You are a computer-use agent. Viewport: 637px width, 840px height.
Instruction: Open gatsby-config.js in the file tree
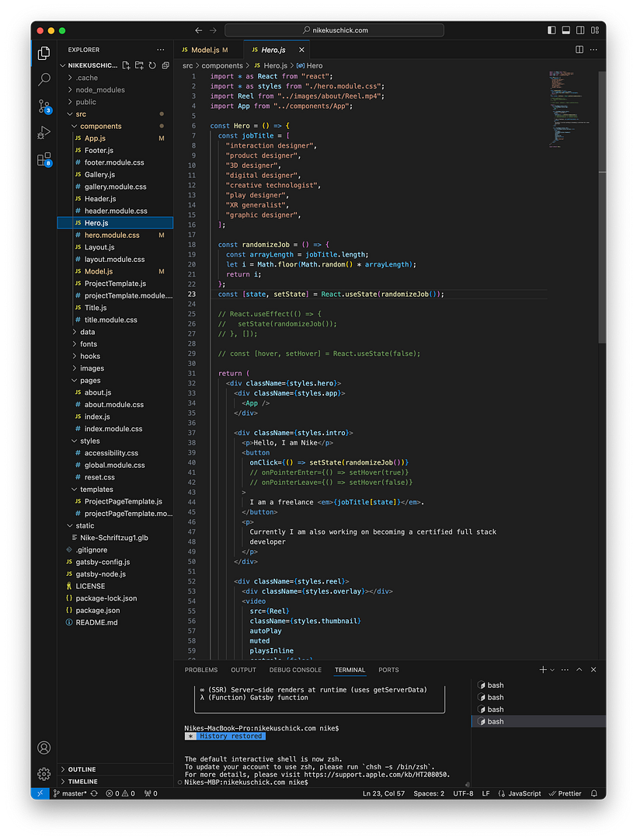coord(115,562)
